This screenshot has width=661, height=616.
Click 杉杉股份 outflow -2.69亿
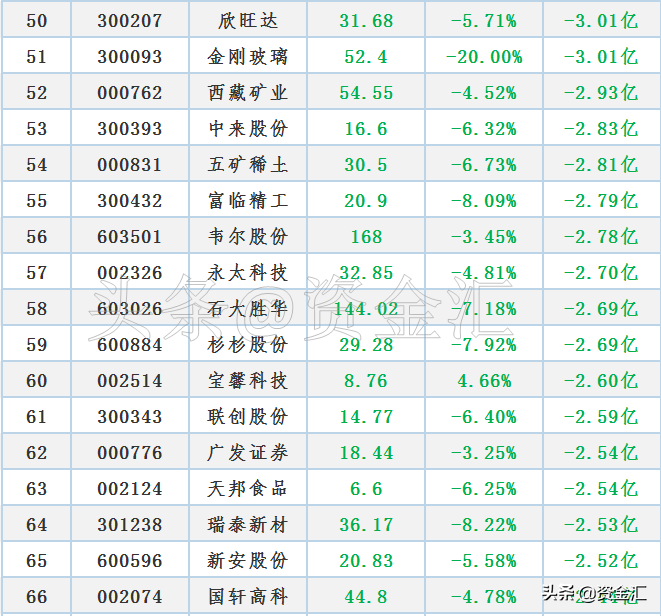[x=602, y=344]
